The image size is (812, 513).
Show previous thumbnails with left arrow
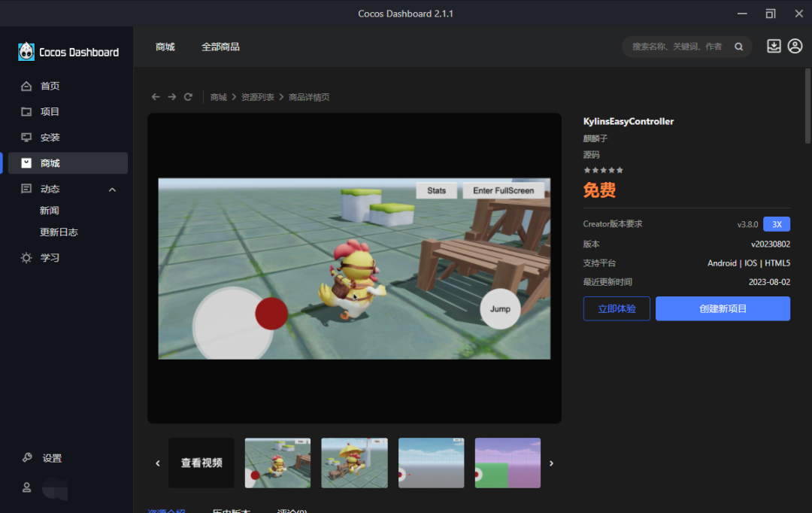pyautogui.click(x=158, y=463)
